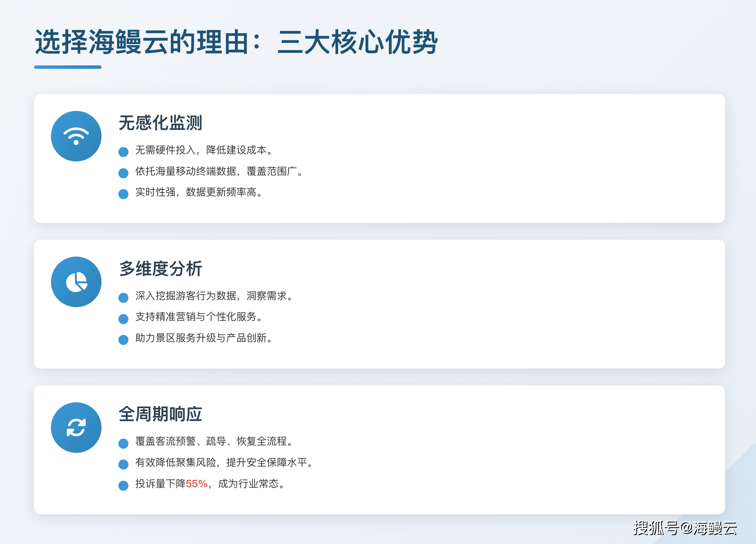Click the bullet dot before 助力景区服务升级
Viewport: 756px width, 544px height.
pyautogui.click(x=123, y=340)
